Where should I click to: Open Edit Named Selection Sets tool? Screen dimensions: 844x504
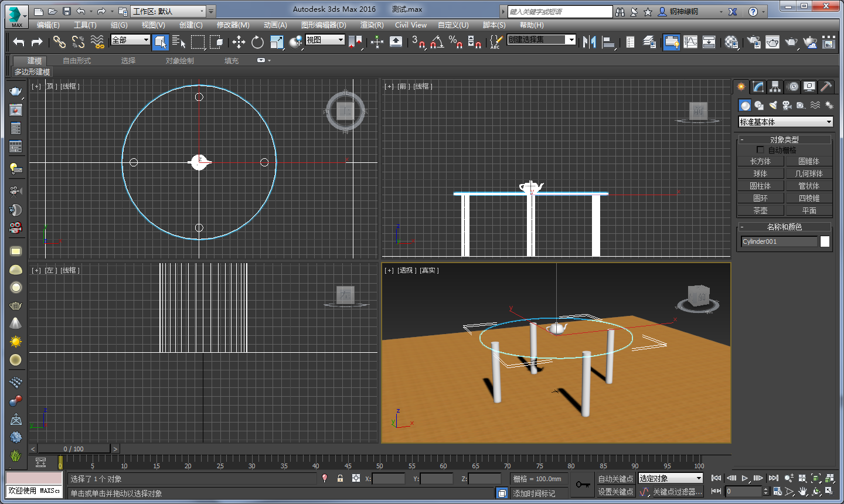(496, 42)
